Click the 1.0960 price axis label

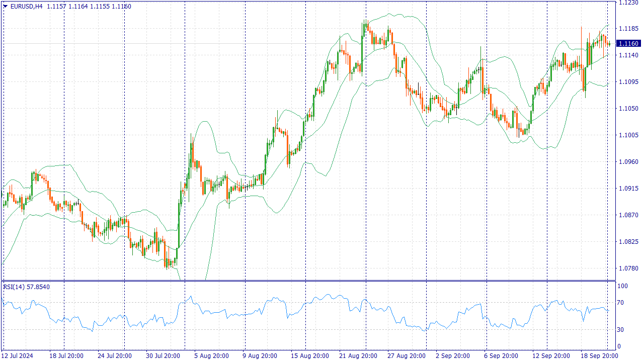click(628, 161)
